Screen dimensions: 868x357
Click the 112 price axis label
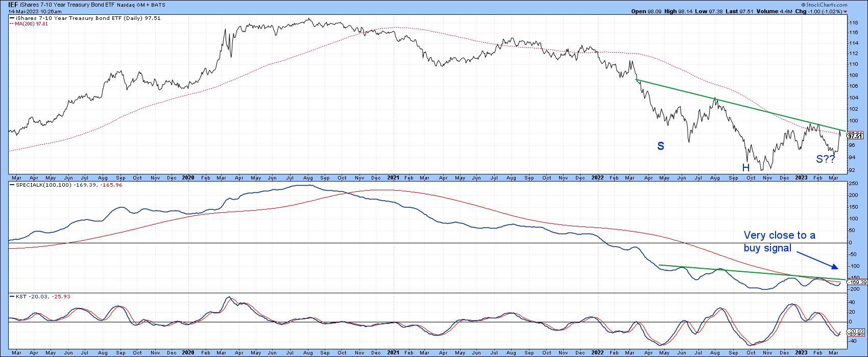853,53
